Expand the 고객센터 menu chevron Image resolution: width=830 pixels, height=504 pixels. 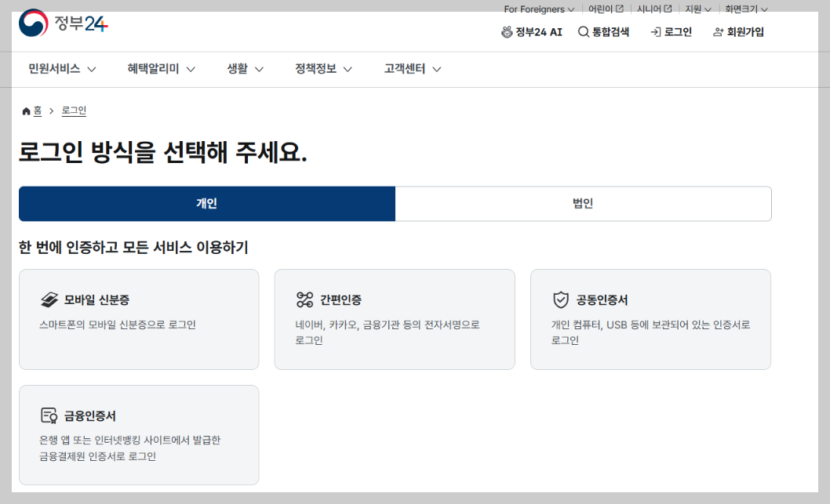(x=437, y=69)
